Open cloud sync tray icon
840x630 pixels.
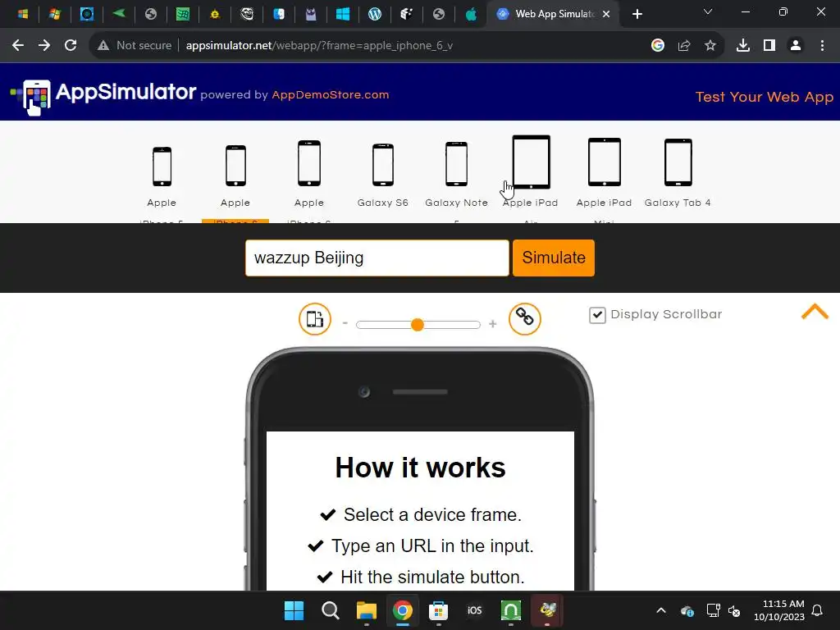point(687,610)
